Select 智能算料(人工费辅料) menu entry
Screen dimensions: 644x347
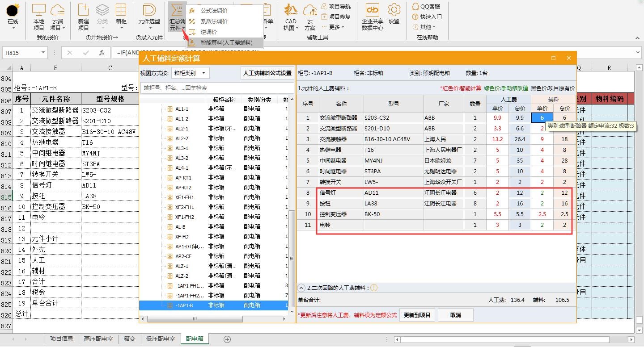point(226,42)
